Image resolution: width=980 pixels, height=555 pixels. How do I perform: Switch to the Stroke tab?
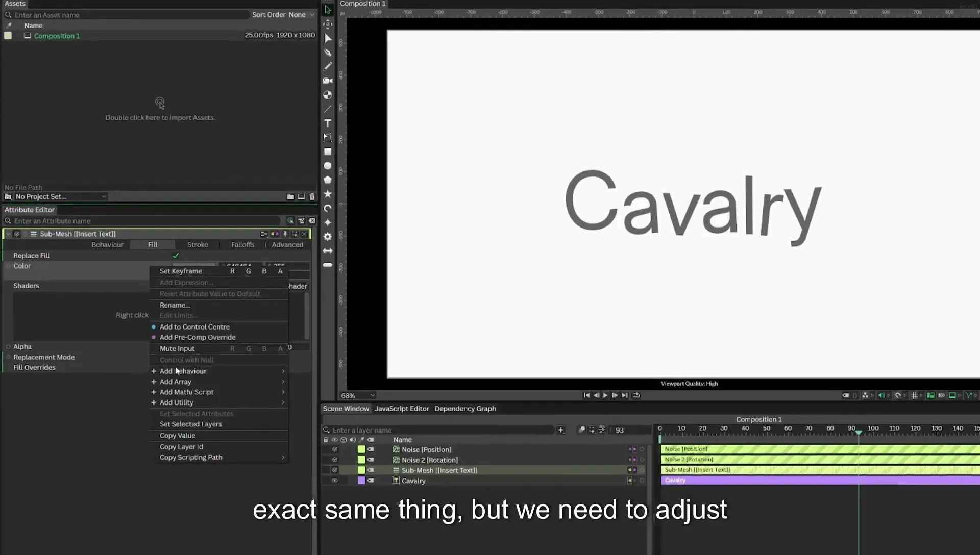coord(198,245)
